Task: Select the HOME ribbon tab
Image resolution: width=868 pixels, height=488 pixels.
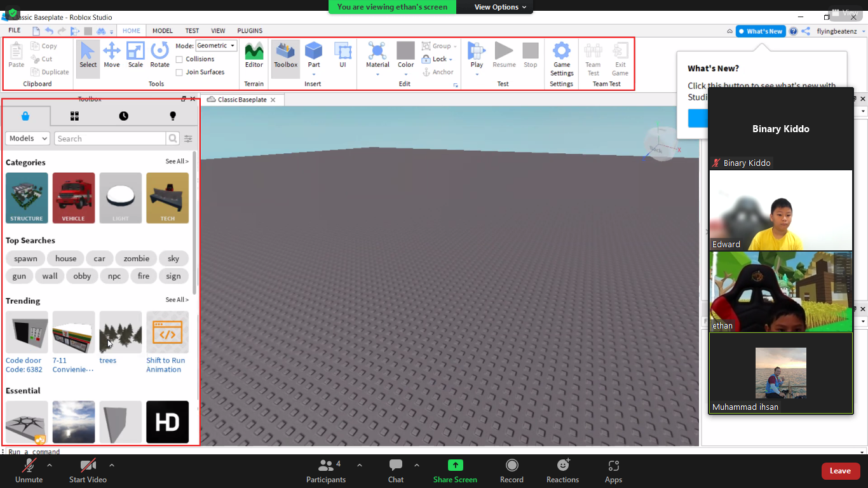Action: [x=132, y=30]
